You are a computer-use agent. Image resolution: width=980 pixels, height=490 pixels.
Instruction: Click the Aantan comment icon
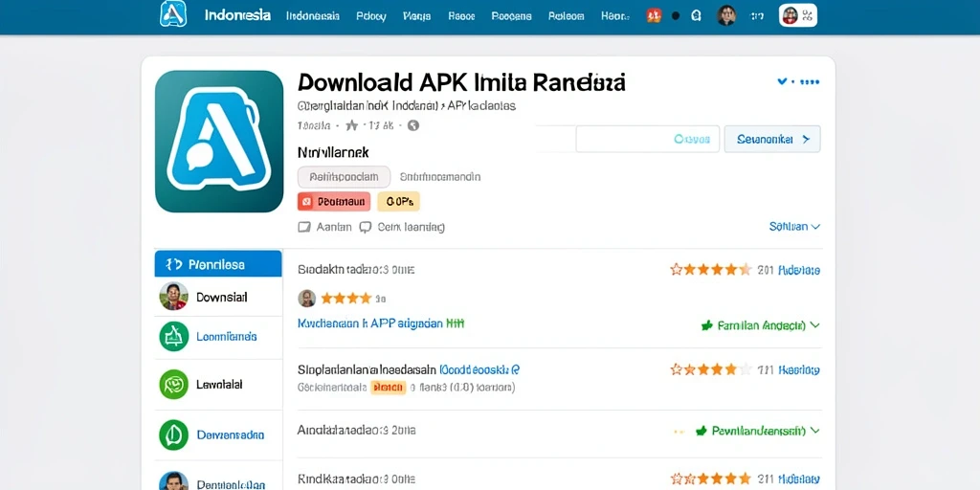303,227
